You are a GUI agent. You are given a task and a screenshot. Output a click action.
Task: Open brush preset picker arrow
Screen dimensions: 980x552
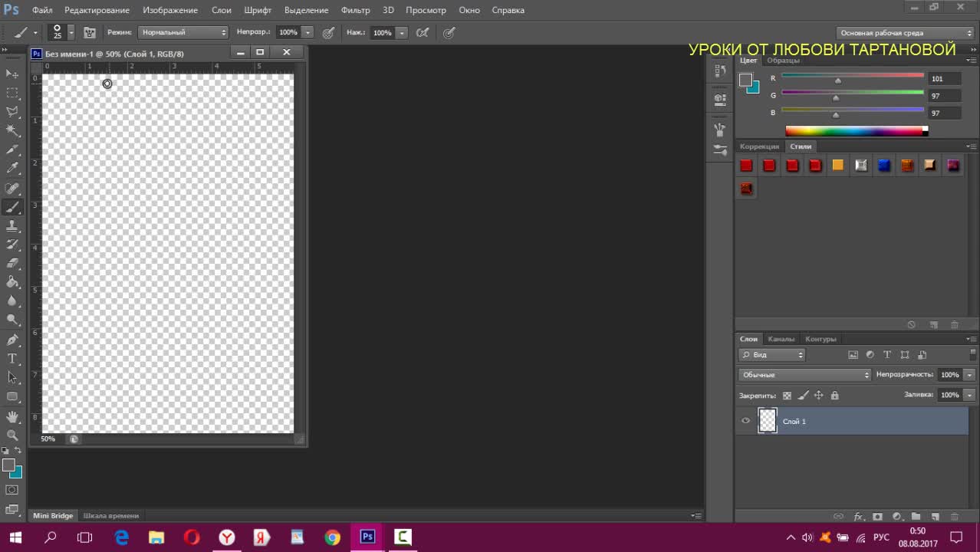(x=71, y=33)
